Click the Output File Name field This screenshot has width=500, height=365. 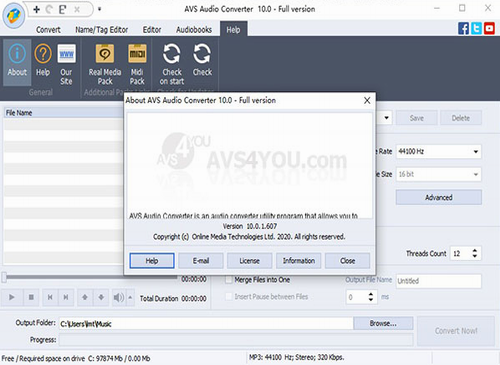[x=439, y=281]
